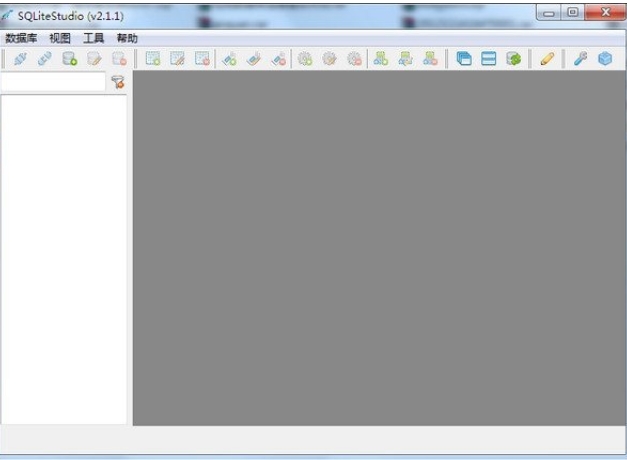Click the edit database pencil icon
627x460 pixels.
click(94, 59)
